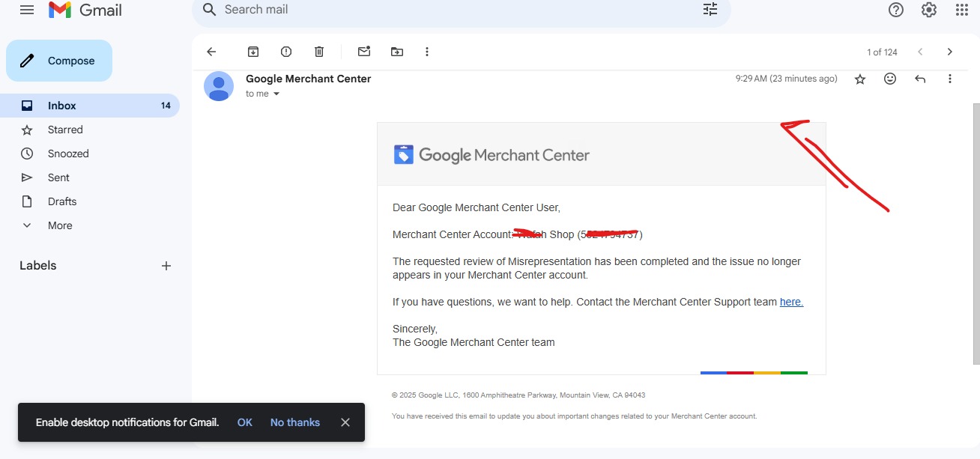The image size is (980, 459).
Task: Open Gmail settings gear
Action: 929,10
